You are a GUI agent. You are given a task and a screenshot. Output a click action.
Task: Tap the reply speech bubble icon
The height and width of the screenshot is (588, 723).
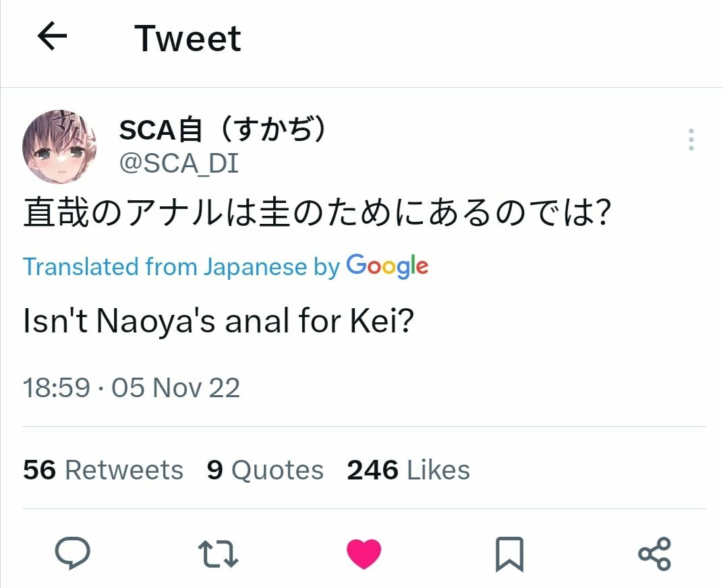(x=73, y=554)
